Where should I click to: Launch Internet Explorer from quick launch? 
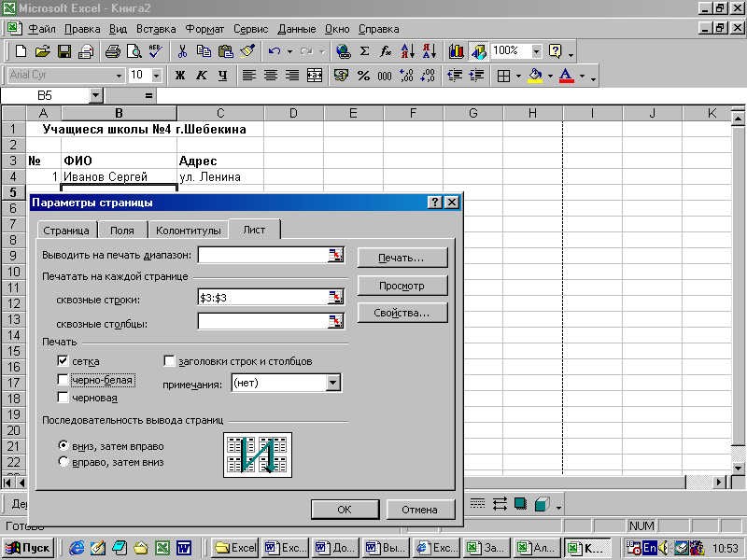77,548
